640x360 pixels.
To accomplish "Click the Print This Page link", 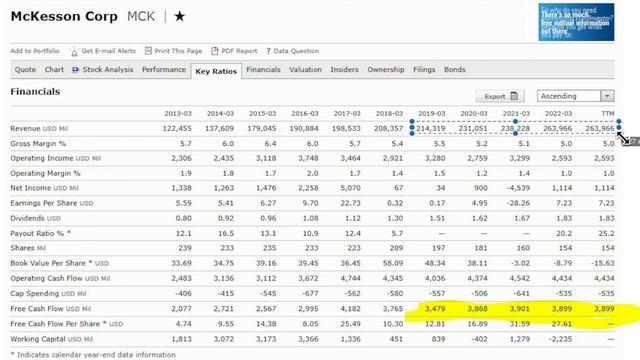I will pos(178,51).
